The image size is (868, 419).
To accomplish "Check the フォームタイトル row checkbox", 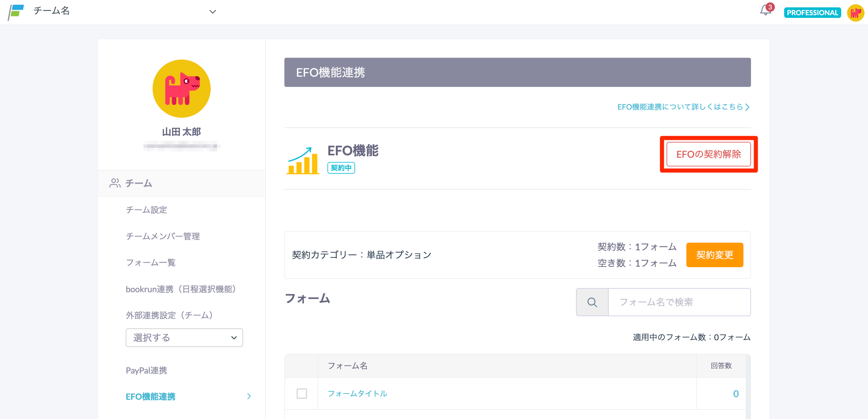I will click(302, 394).
